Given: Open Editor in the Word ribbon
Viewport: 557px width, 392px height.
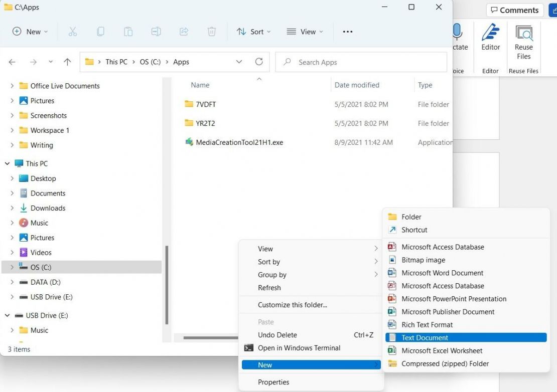Looking at the screenshot, I should (x=491, y=38).
